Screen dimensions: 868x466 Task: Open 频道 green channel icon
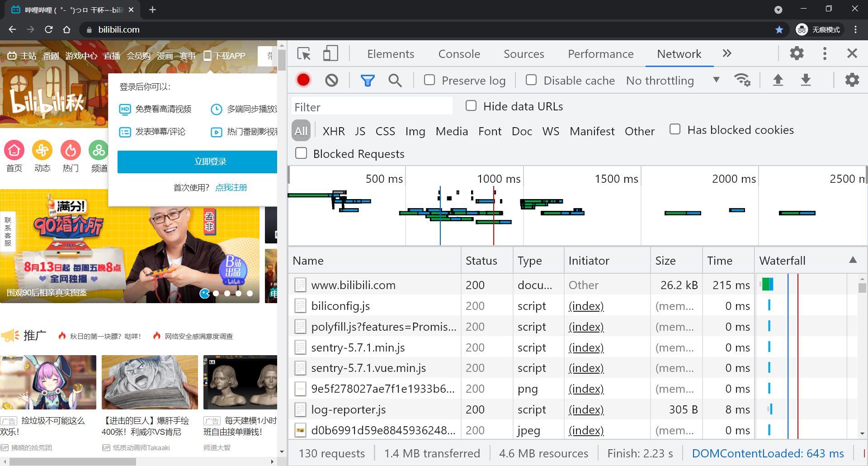click(x=99, y=150)
